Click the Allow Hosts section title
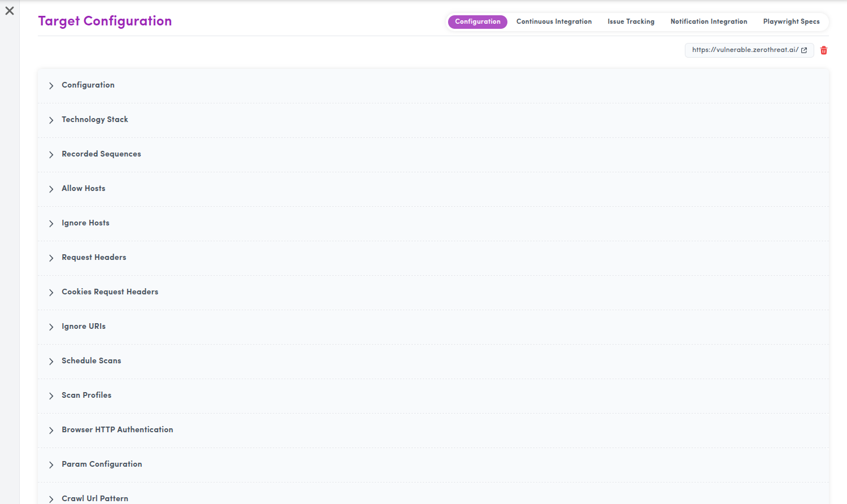847x504 pixels. point(84,188)
